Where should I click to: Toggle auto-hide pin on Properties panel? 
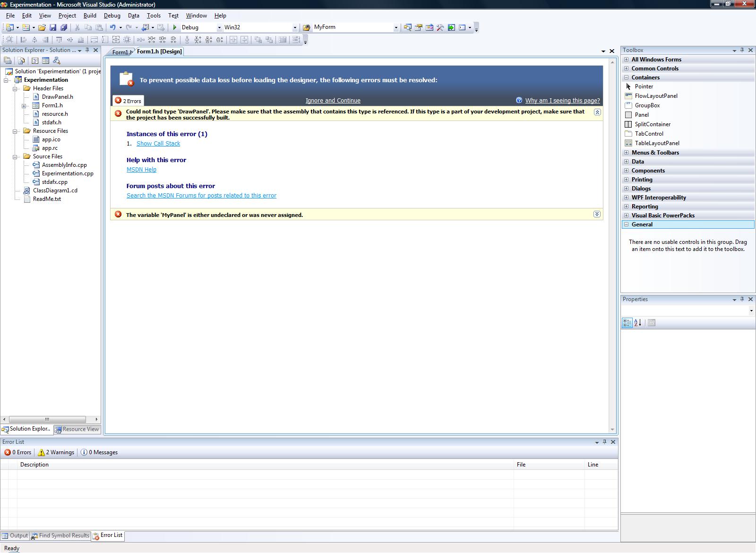click(742, 299)
